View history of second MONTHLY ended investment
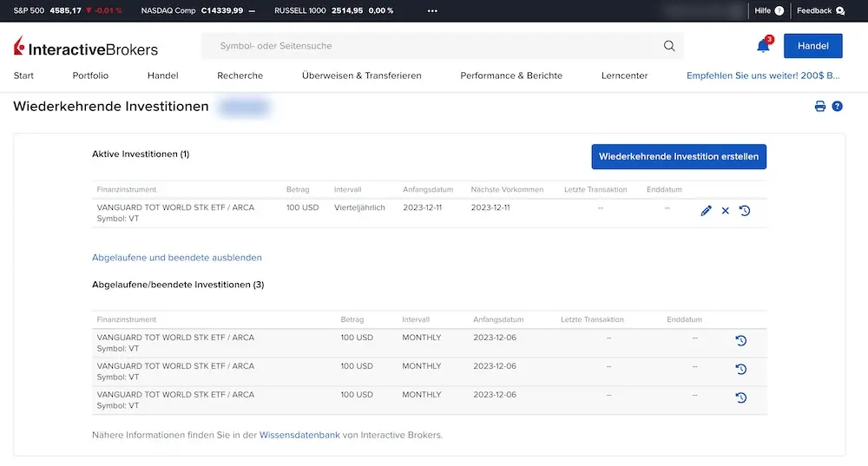Image resolution: width=868 pixels, height=466 pixels. (x=740, y=369)
